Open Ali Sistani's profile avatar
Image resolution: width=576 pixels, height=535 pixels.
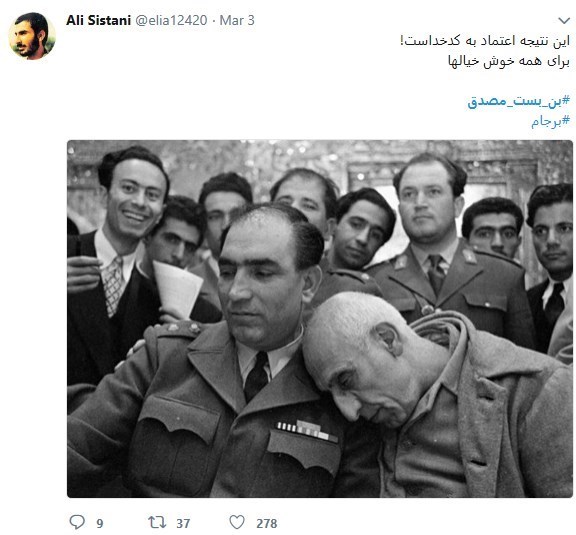(x=32, y=36)
